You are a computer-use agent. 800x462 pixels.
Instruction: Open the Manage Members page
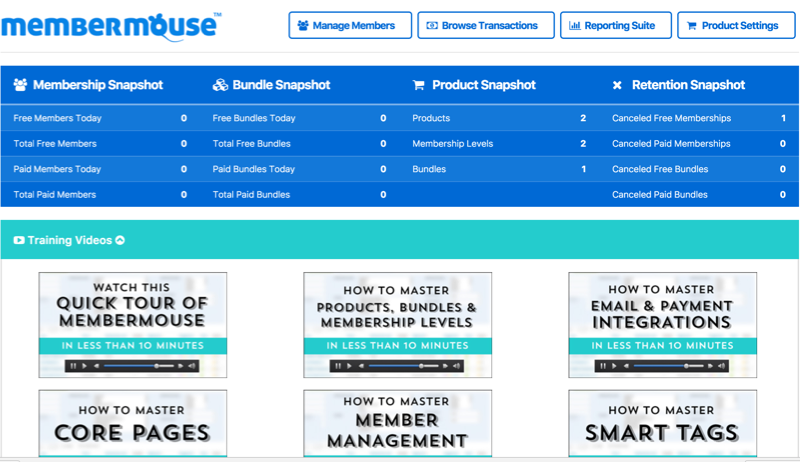pos(350,25)
